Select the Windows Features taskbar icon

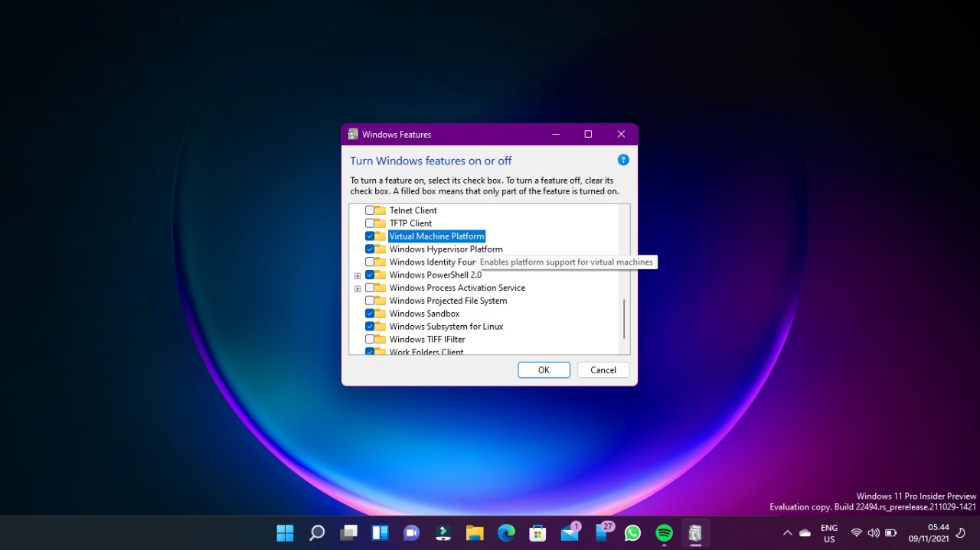[x=695, y=532]
